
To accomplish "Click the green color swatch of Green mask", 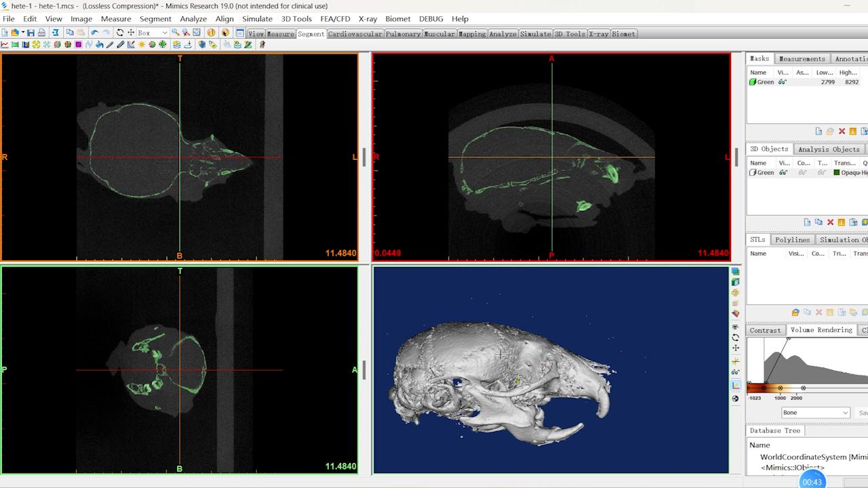I will [x=753, y=82].
